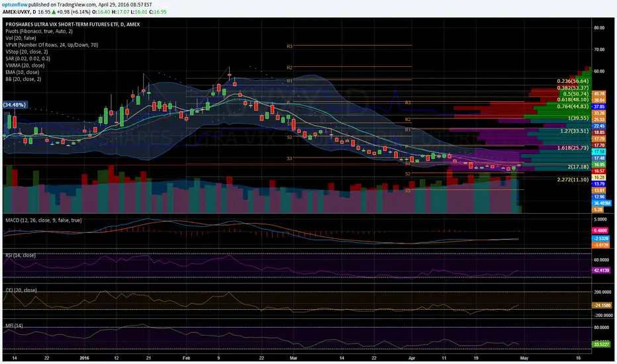Click the 2.272(11.10) Fibonacci level label
Screen dimensions: 617x364
[573, 179]
